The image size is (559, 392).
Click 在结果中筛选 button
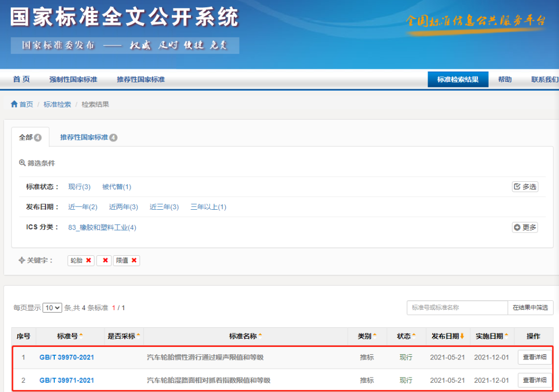(530, 308)
